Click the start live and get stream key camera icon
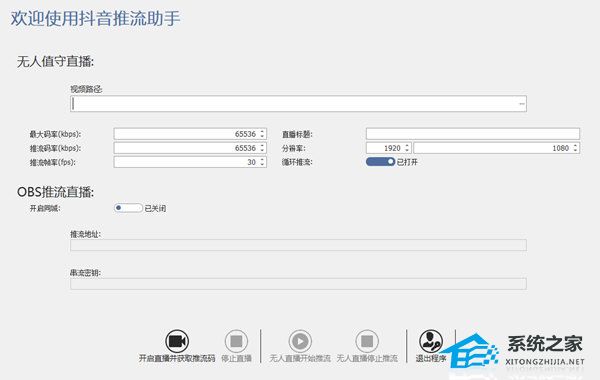 (x=177, y=341)
